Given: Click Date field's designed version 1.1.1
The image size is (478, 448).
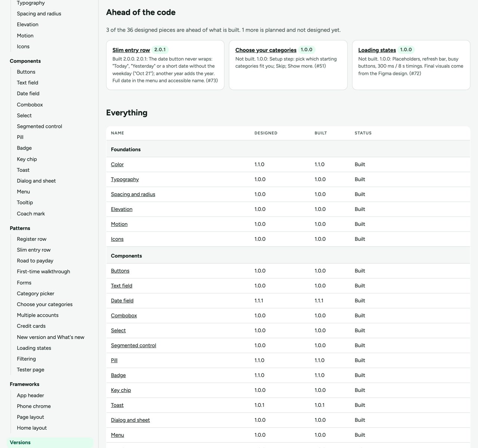Looking at the screenshot, I should tap(259, 301).
